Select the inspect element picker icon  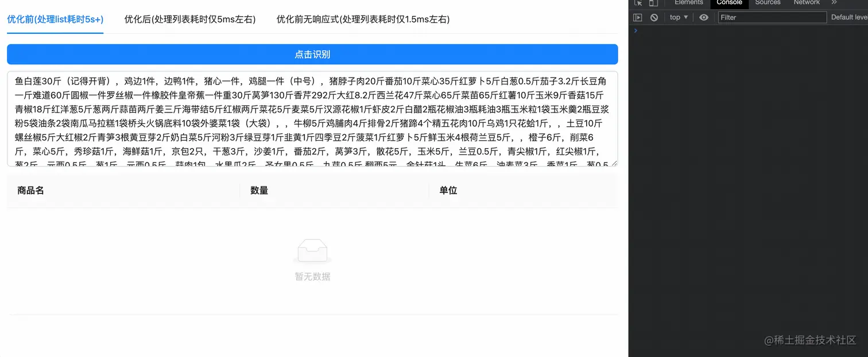(x=638, y=3)
